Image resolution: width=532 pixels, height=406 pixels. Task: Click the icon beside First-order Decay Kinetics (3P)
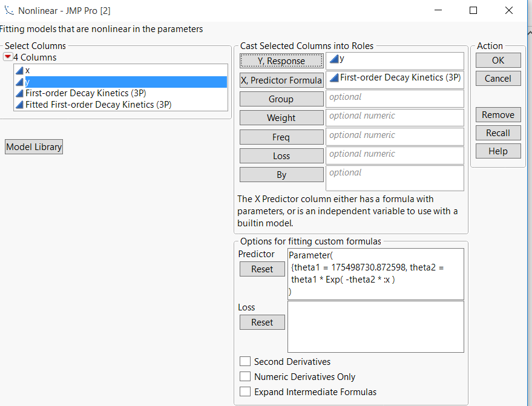coord(20,93)
